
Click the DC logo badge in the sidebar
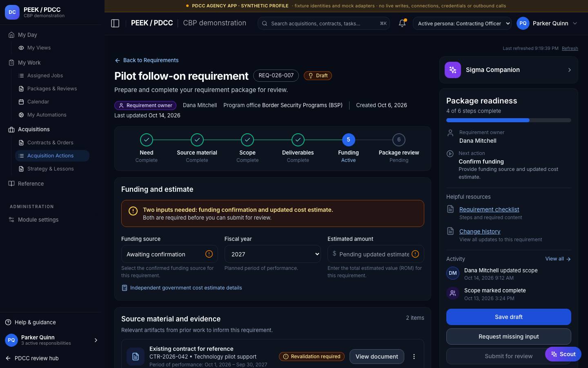[12, 12]
